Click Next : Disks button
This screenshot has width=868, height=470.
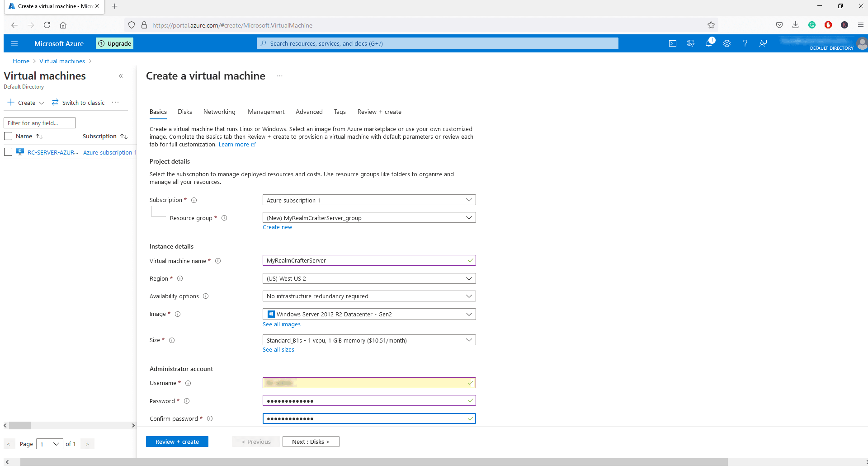[x=311, y=442]
